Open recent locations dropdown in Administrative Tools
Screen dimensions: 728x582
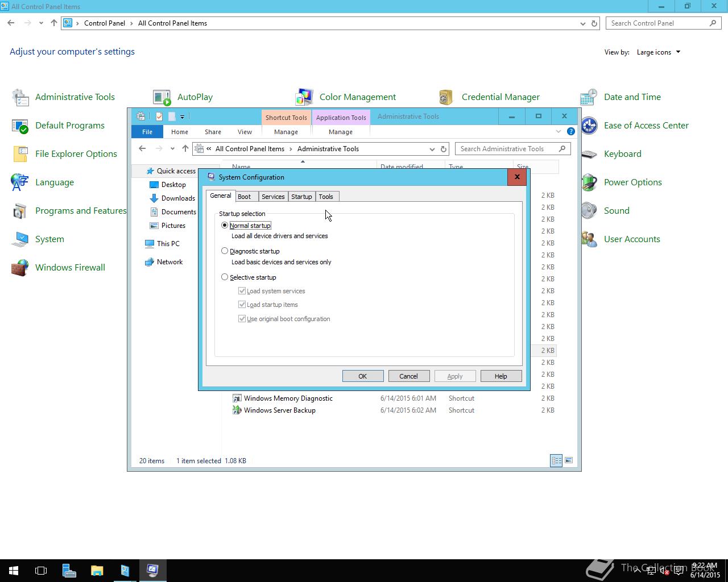(172, 149)
